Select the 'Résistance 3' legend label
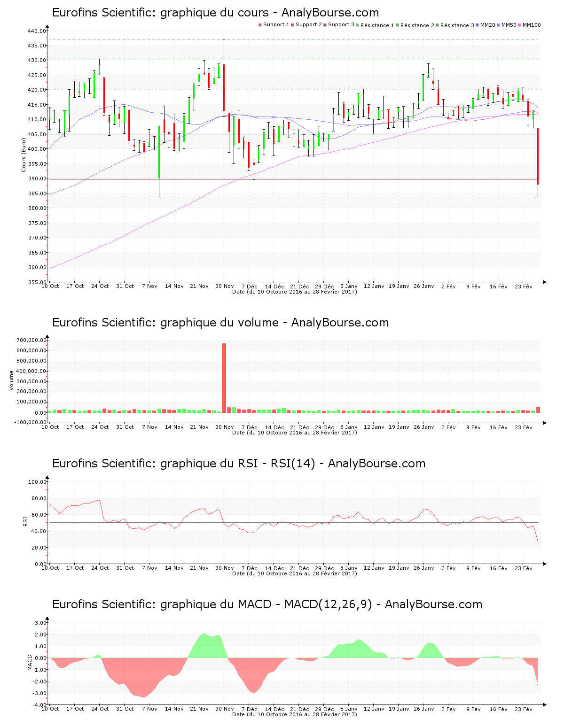564x728 pixels. point(457,25)
